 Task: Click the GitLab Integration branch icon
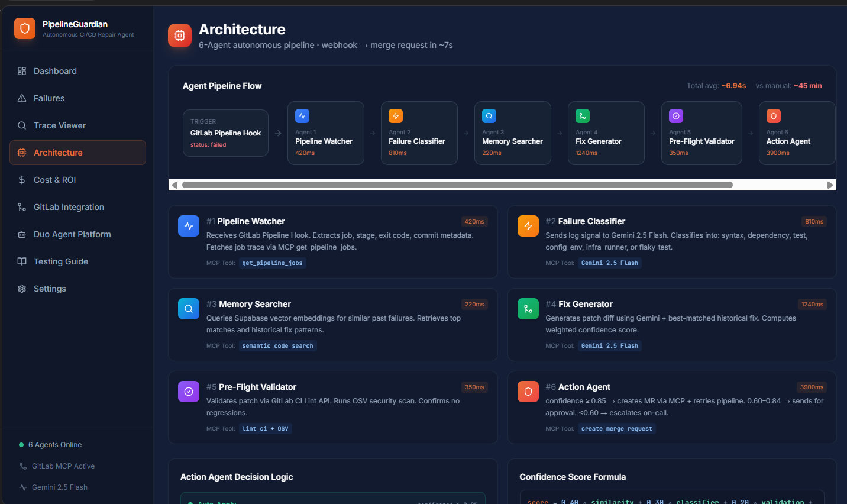pos(22,207)
